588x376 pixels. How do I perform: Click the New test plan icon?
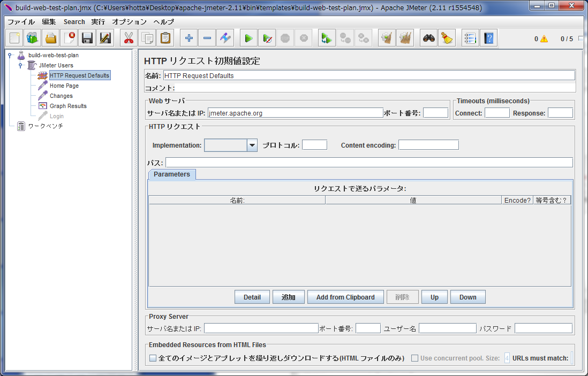click(14, 38)
